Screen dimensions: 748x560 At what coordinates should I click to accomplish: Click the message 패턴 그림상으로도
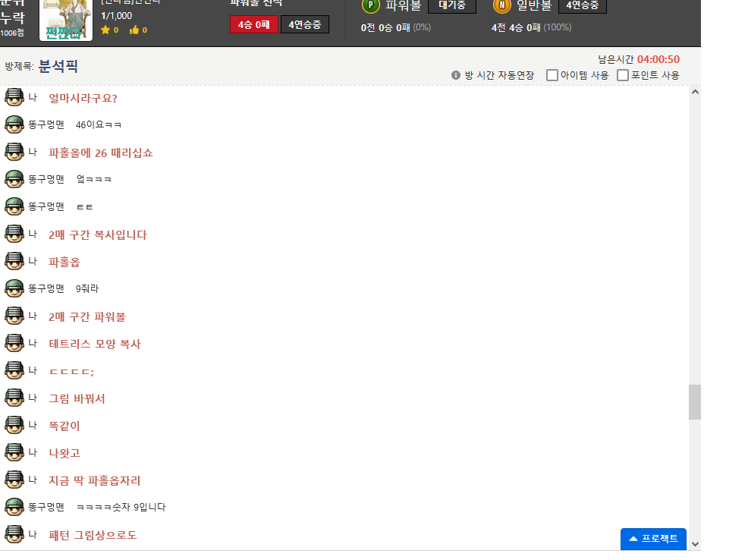click(93, 535)
